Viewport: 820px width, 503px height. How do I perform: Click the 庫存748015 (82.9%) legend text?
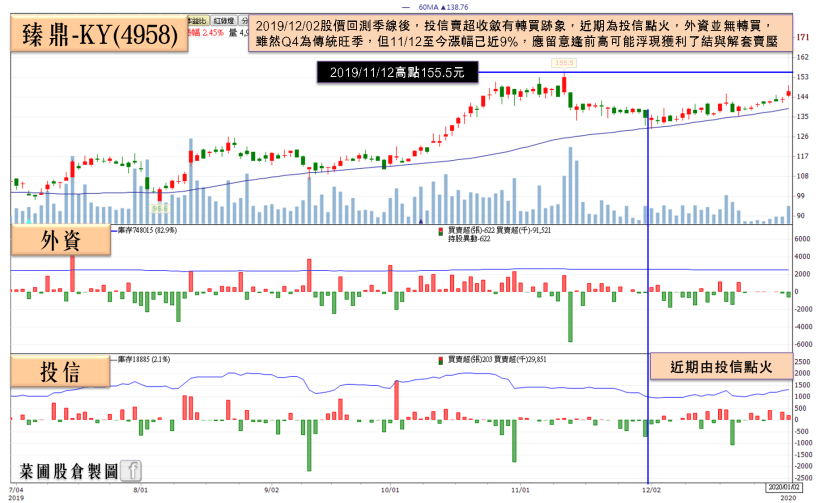[x=147, y=230]
